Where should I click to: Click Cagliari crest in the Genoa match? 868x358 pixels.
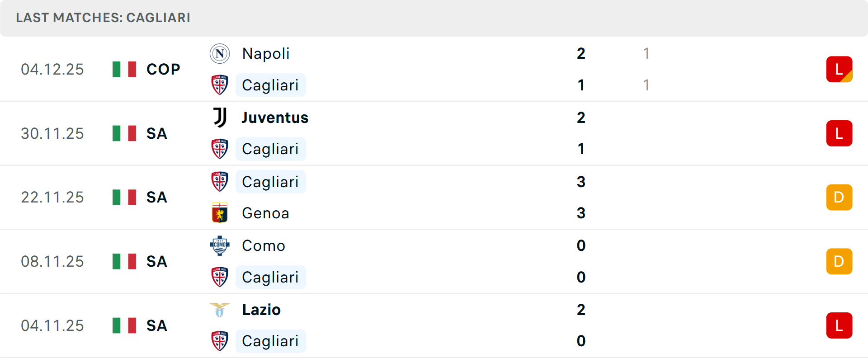tap(220, 182)
